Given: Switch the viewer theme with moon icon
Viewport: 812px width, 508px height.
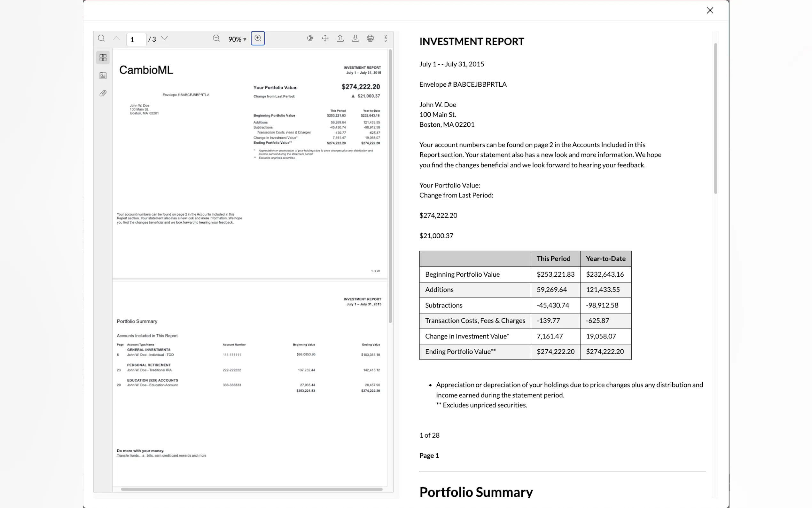Looking at the screenshot, I should point(310,38).
